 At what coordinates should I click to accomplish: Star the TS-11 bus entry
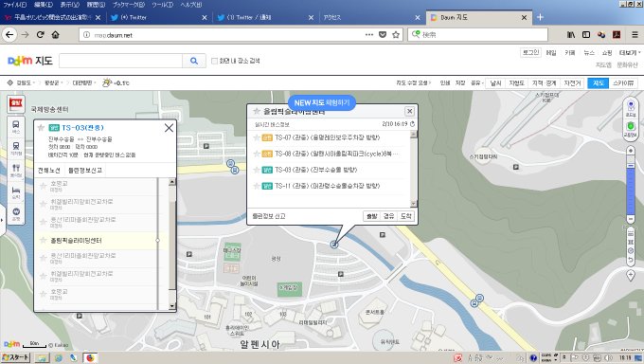[x=257, y=186]
